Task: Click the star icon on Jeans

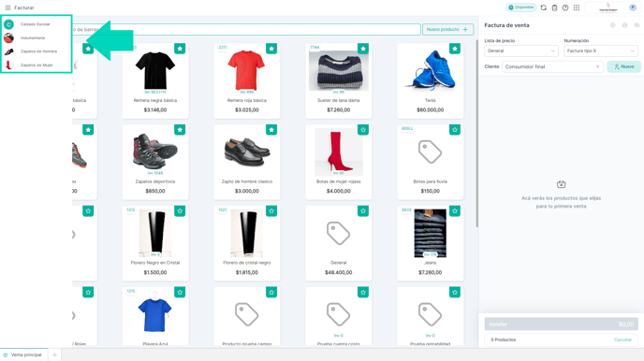Action: coord(455,210)
